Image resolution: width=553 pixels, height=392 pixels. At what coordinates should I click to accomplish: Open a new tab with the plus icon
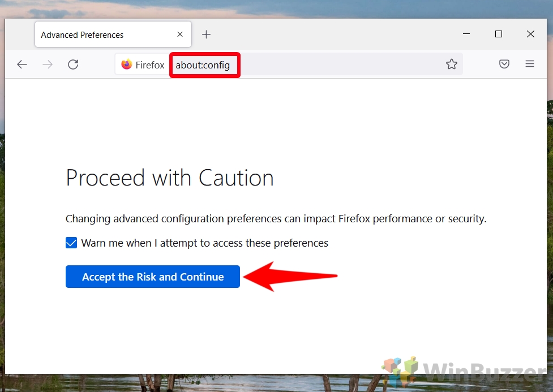pos(206,34)
